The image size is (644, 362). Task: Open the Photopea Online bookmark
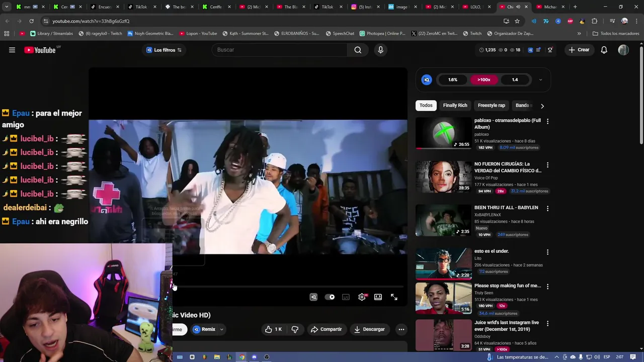382,34
